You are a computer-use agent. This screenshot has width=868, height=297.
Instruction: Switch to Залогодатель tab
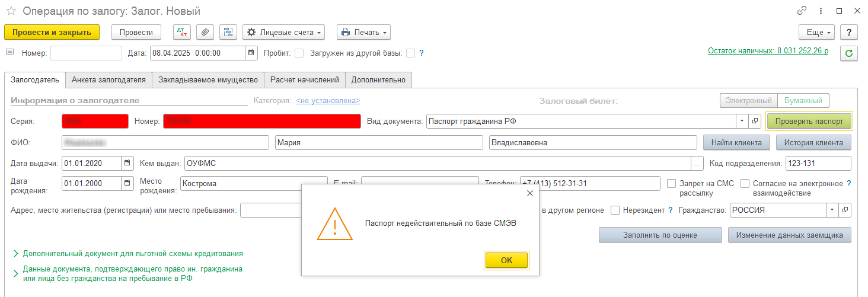tap(35, 79)
